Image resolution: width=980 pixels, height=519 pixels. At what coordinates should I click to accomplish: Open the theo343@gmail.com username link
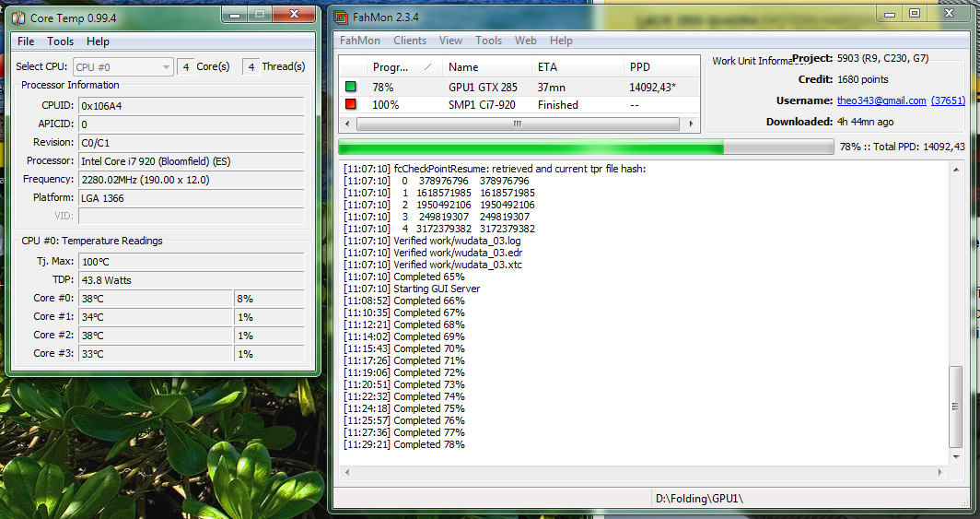point(881,100)
